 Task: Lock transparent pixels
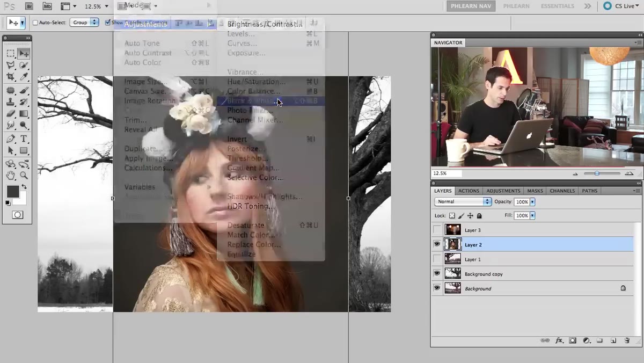(452, 215)
